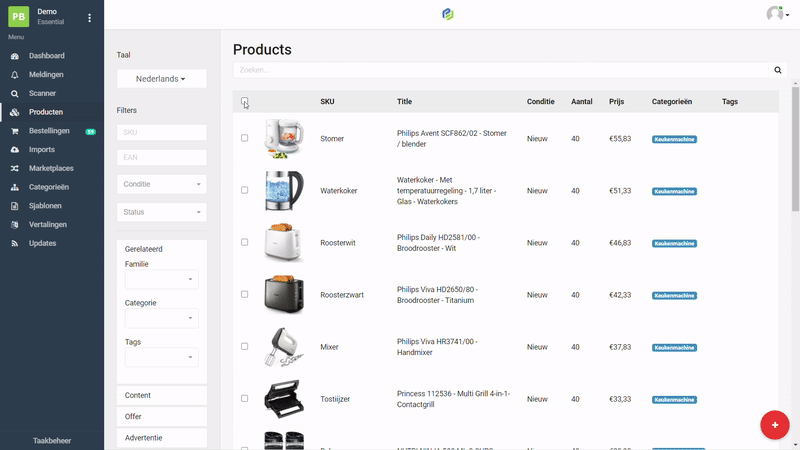This screenshot has width=800, height=450.
Task: Click the Zoeken search input field
Action: tap(500, 70)
